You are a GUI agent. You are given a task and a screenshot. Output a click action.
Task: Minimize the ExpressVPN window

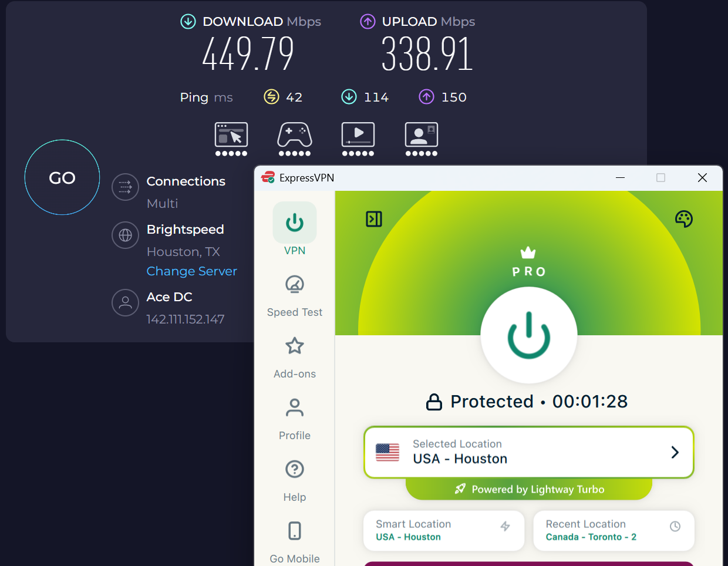pyautogui.click(x=620, y=177)
